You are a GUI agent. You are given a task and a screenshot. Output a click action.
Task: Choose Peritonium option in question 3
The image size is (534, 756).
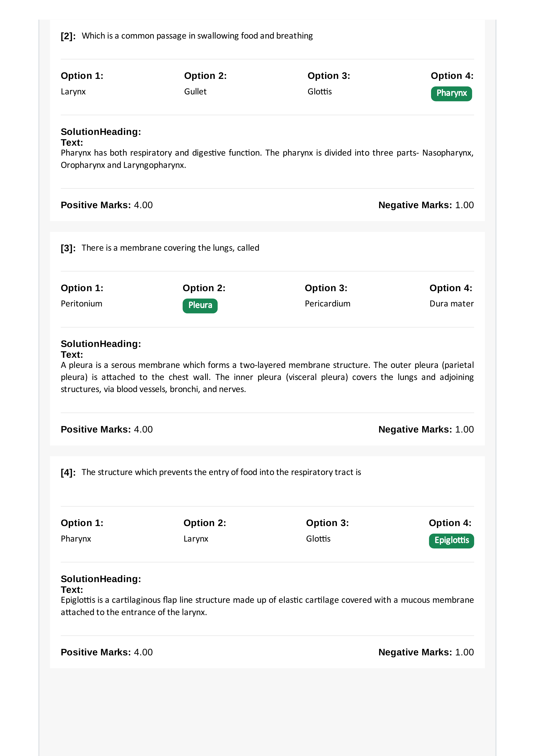coord(81,304)
